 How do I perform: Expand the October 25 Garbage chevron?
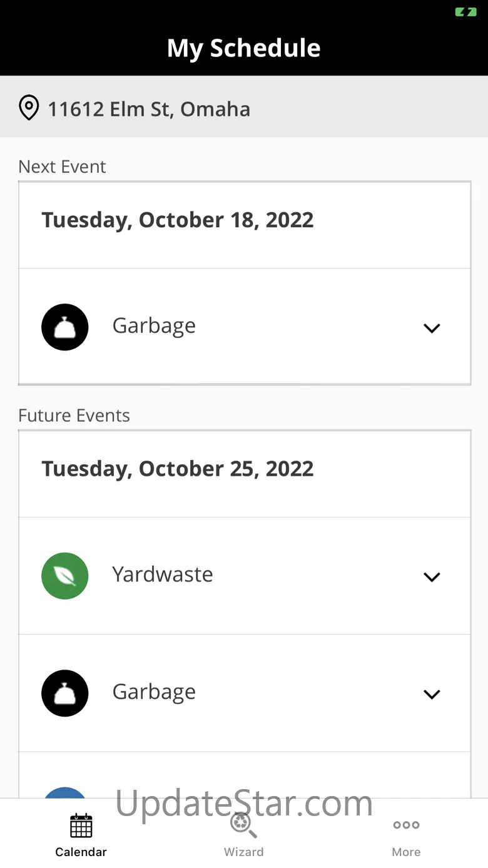point(432,694)
